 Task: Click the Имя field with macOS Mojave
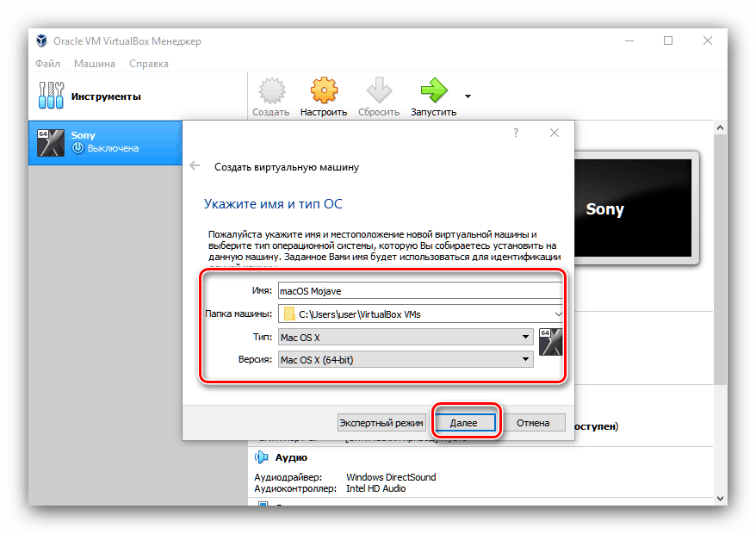(x=420, y=291)
